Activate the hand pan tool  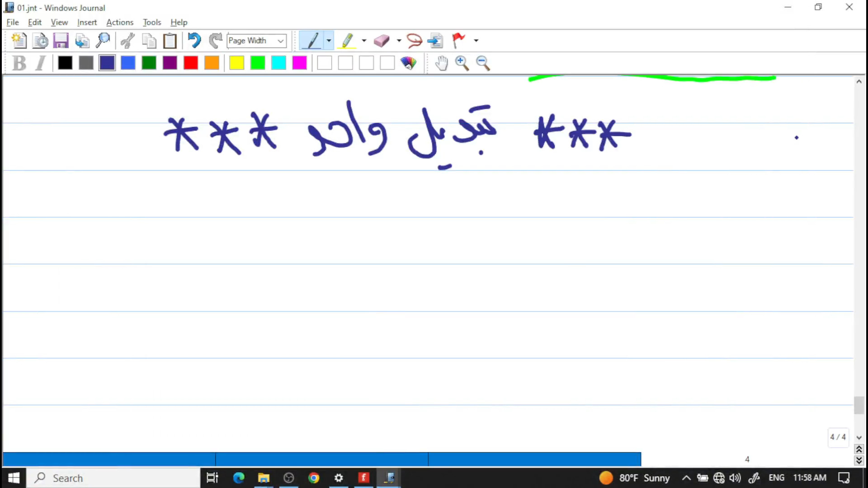pos(441,63)
